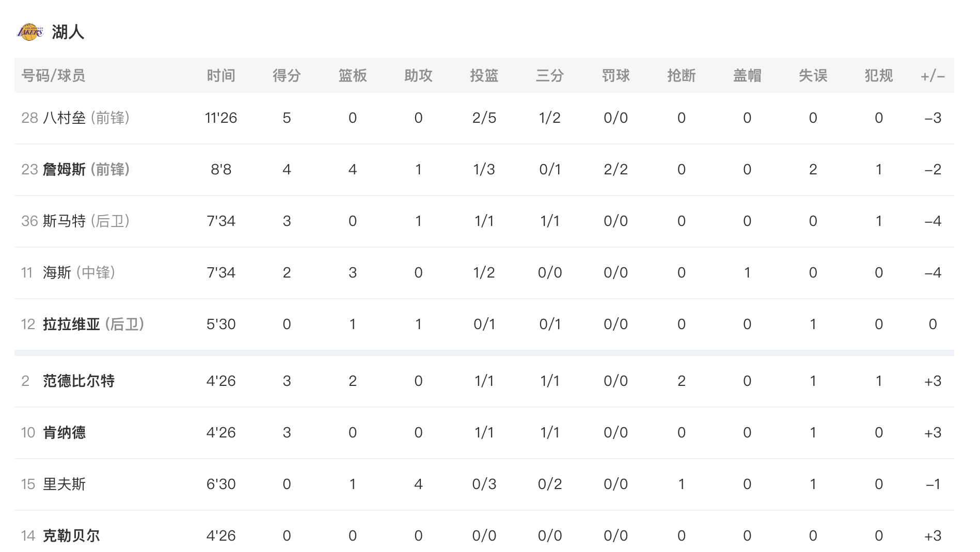The image size is (980, 552).
Task: Select bench player 肯纳德
Action: tap(64, 433)
